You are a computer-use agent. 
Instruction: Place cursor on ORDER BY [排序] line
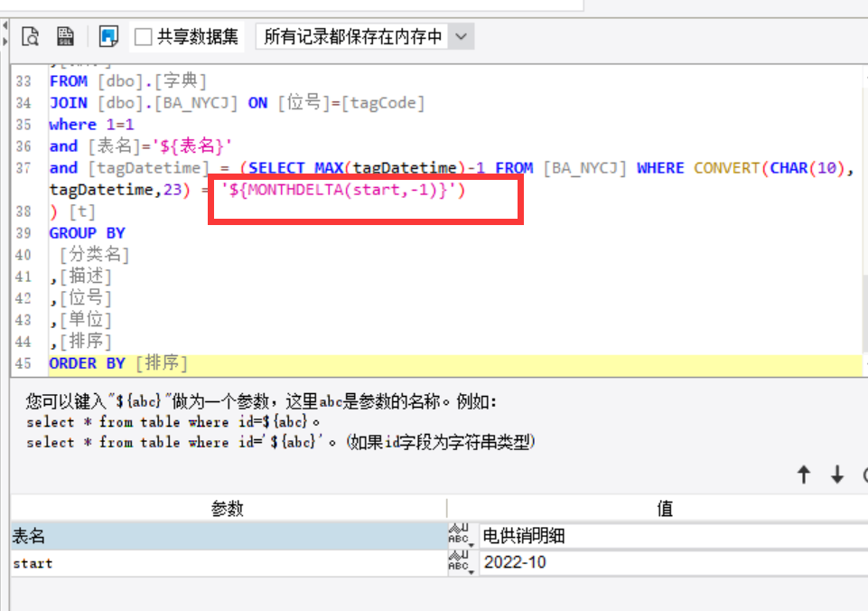pos(118,363)
